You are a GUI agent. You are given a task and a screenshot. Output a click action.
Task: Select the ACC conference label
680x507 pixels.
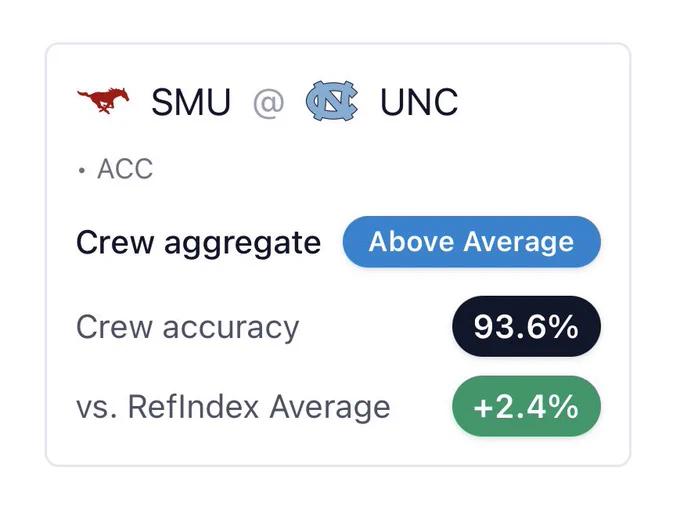pos(125,169)
